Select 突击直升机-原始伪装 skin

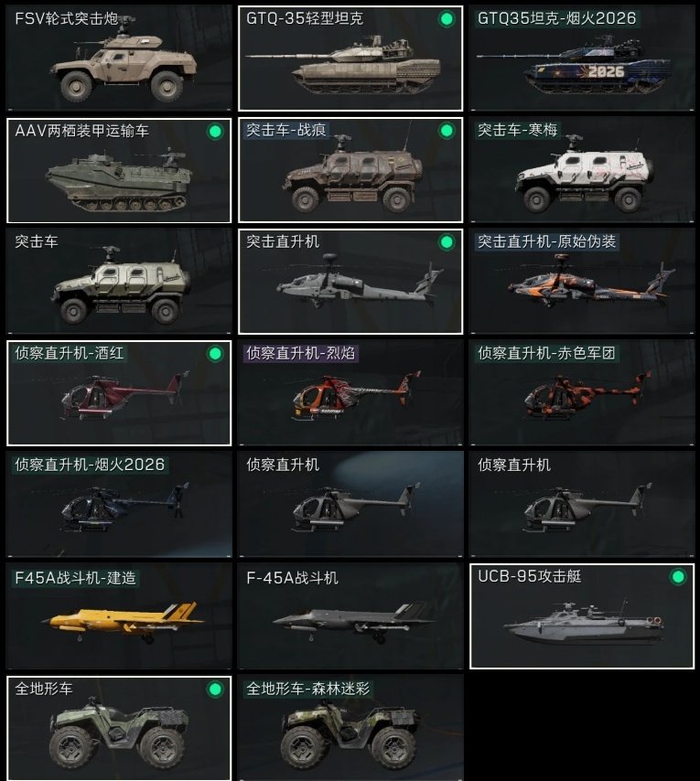[x=582, y=282]
